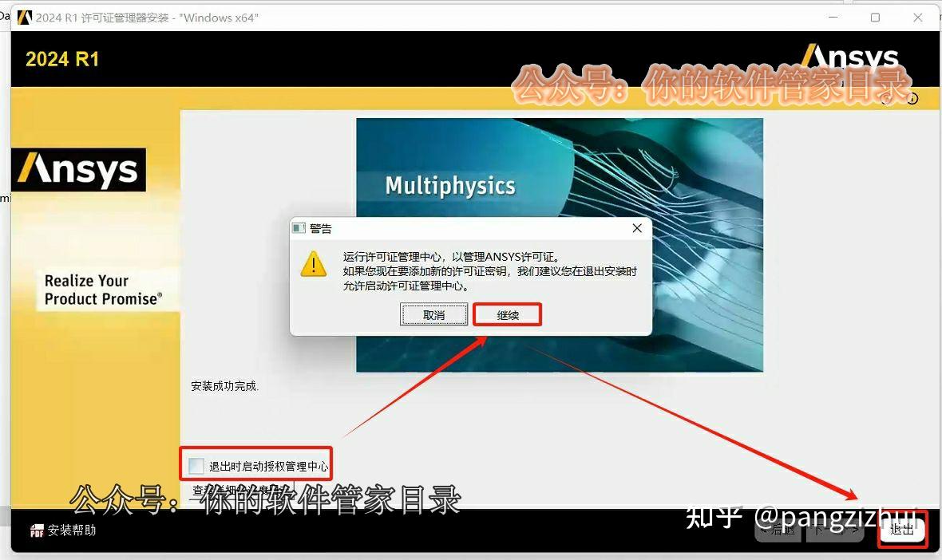Click the 继续 button in the warning dialog
The image size is (942, 560).
508,314
